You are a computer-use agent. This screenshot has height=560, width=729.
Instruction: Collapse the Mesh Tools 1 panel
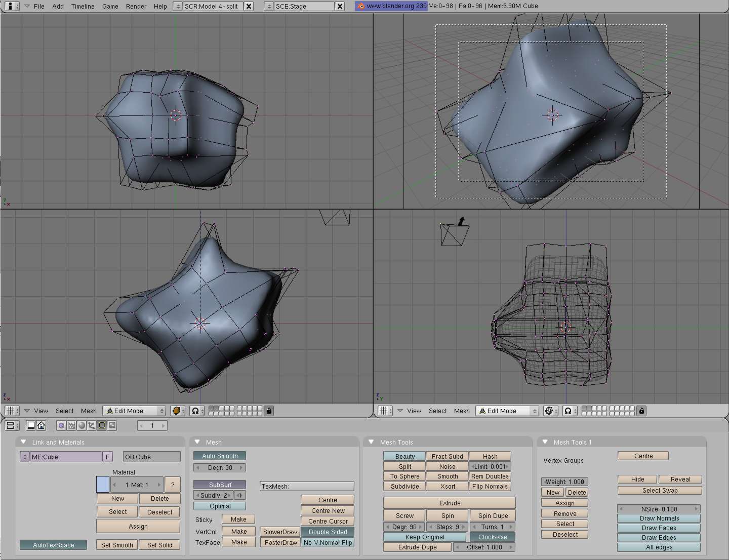pyautogui.click(x=545, y=442)
